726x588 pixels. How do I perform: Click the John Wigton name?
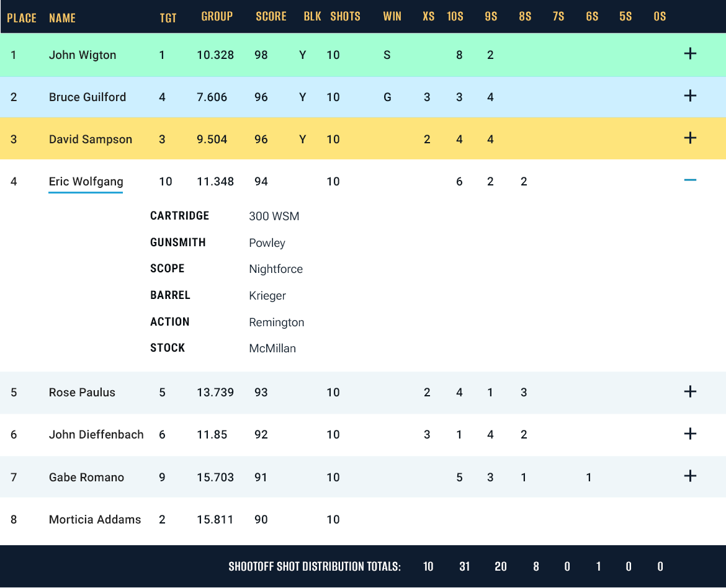(83, 55)
